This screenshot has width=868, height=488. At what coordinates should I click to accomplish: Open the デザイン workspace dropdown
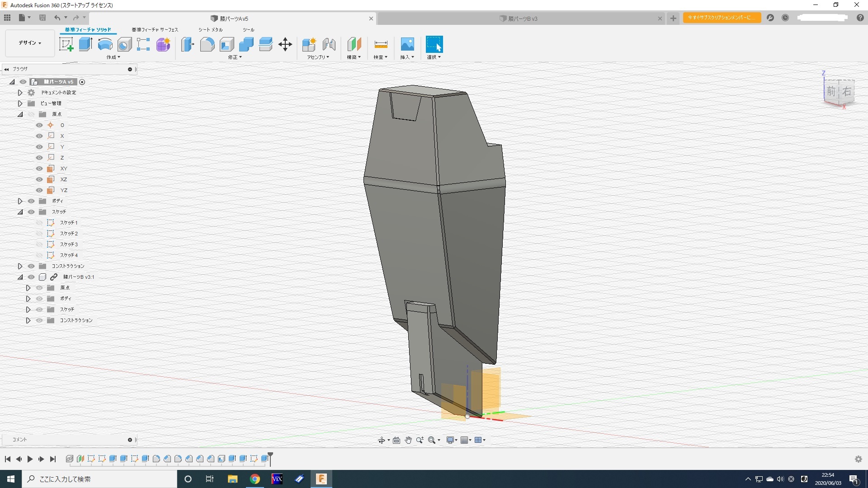tap(30, 43)
